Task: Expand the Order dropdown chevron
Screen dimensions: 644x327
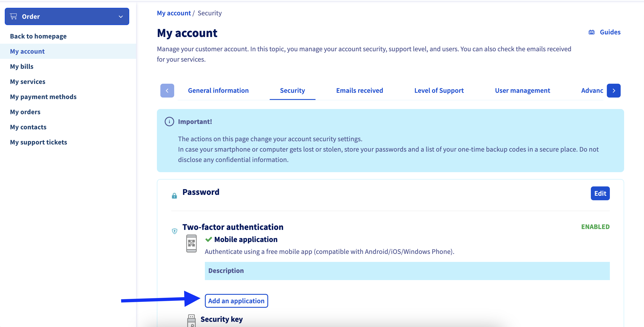Action: pos(121,17)
